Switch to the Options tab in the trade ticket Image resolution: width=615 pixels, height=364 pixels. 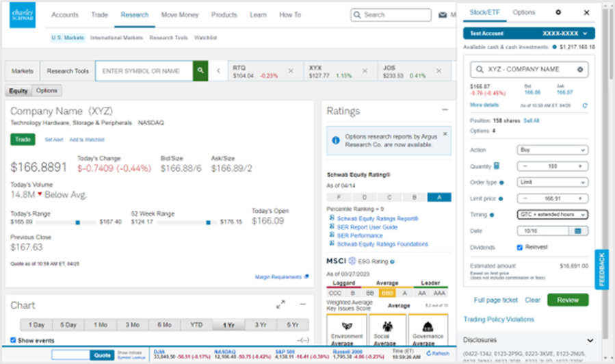pos(524,12)
